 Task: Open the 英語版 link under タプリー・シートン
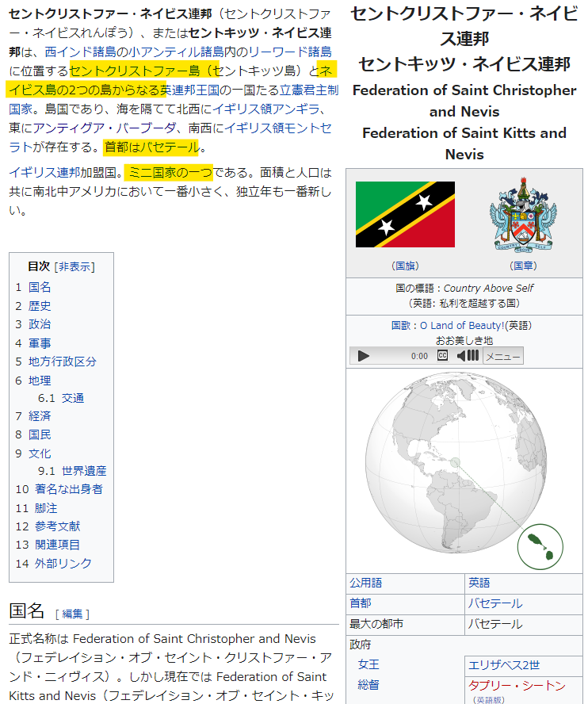(x=489, y=699)
